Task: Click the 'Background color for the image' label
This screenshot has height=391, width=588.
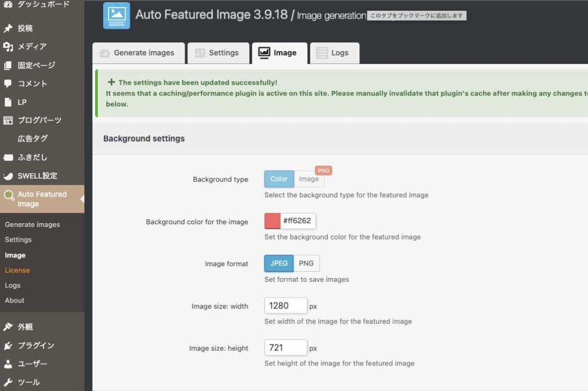Action: click(x=197, y=222)
